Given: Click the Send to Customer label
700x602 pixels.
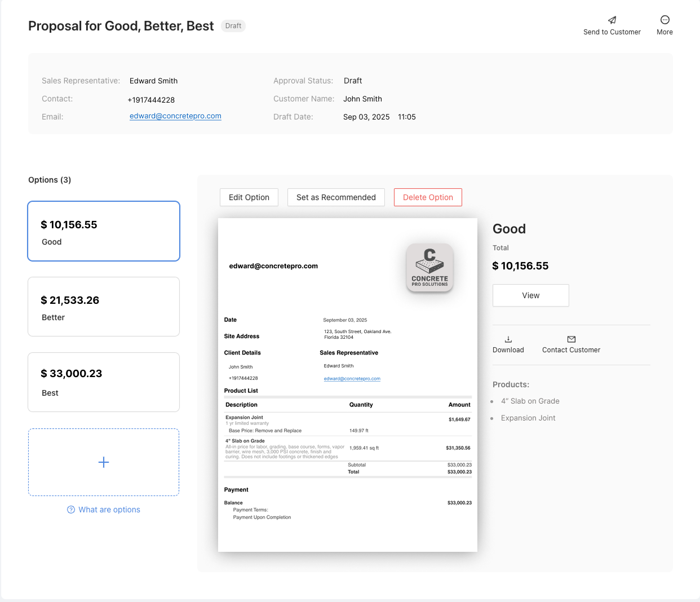Looking at the screenshot, I should (612, 32).
